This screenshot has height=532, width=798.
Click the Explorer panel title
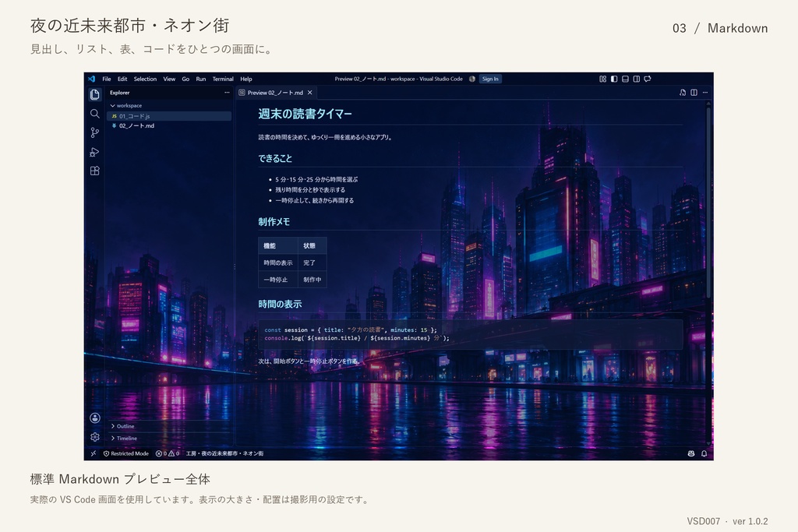[x=119, y=93]
